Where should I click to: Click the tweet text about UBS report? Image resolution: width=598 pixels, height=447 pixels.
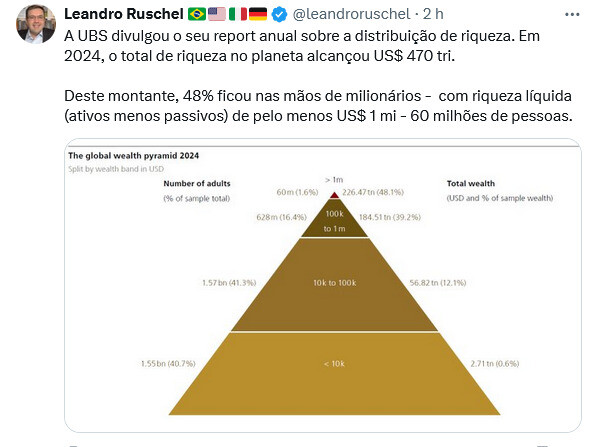click(x=318, y=76)
